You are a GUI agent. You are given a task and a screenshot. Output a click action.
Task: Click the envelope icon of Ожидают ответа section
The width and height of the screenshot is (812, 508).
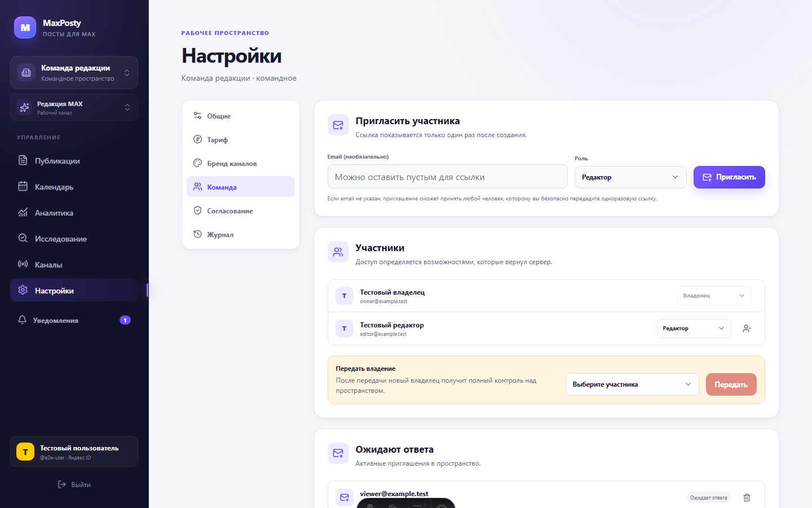coord(338,453)
